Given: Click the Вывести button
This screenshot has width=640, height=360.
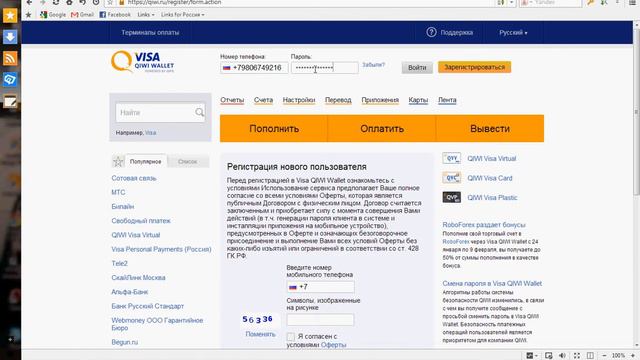Looking at the screenshot, I should 490,129.
